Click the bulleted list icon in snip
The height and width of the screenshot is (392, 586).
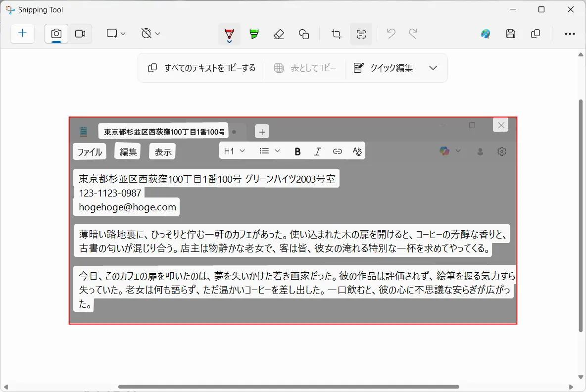point(264,151)
